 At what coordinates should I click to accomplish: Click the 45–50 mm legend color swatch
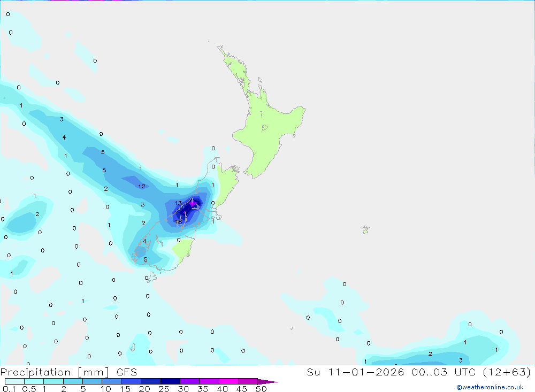pyautogui.click(x=248, y=381)
